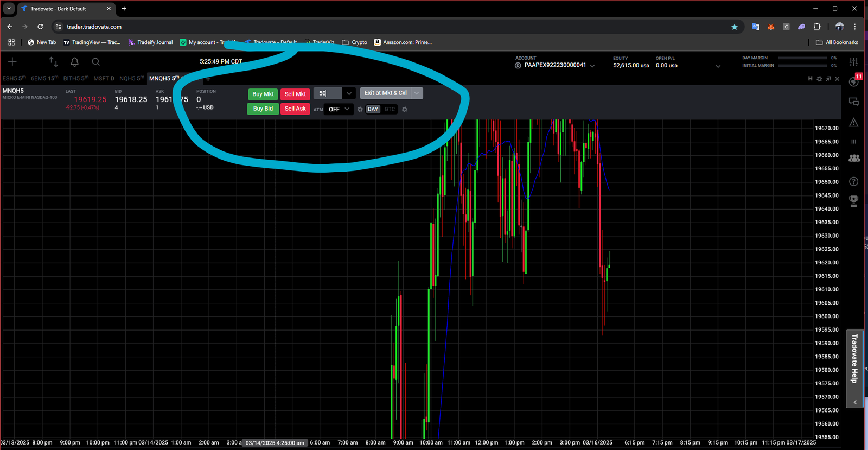
Task: Click 19650.00 on the price axis
Action: pos(827,182)
